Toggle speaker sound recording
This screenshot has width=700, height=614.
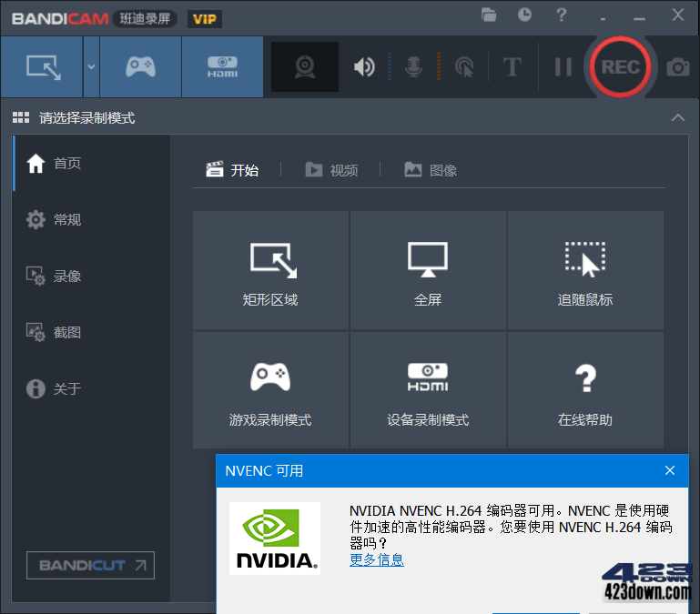point(364,67)
